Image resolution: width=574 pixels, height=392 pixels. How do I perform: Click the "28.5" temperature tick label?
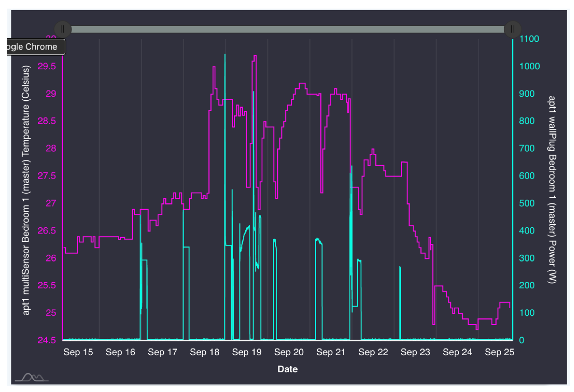click(x=47, y=121)
